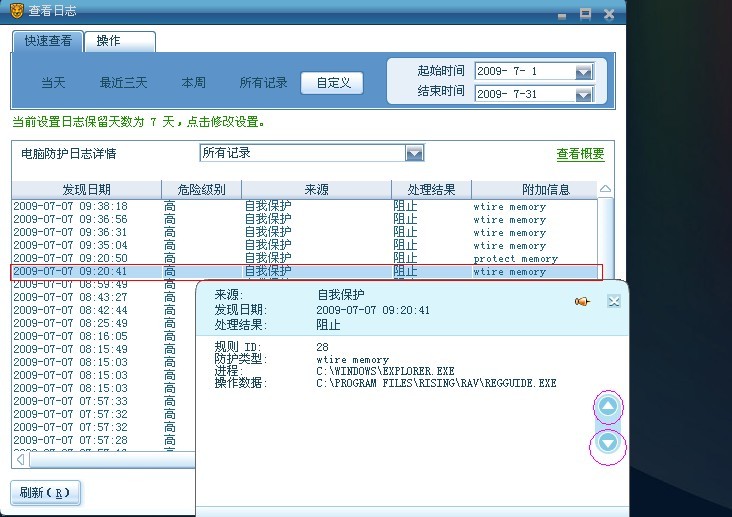
Task: Pin the detail popup with pushpin icon
Action: (582, 302)
